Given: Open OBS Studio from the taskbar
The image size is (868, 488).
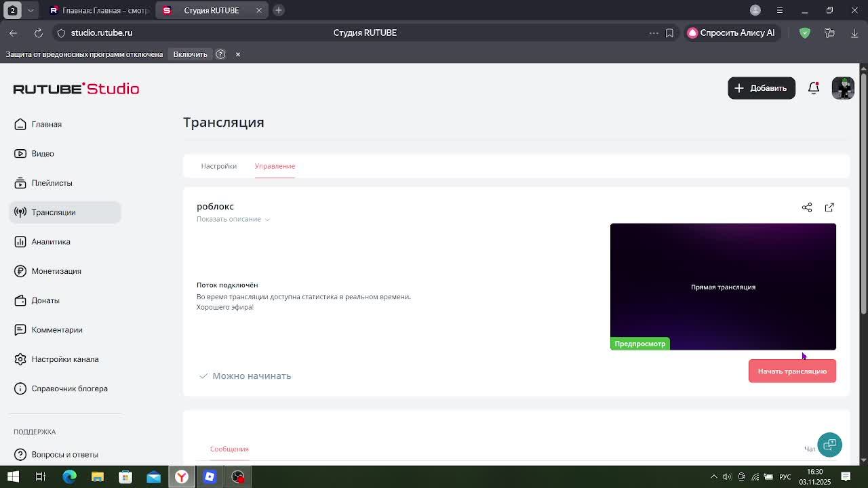Looking at the screenshot, I should click(238, 476).
